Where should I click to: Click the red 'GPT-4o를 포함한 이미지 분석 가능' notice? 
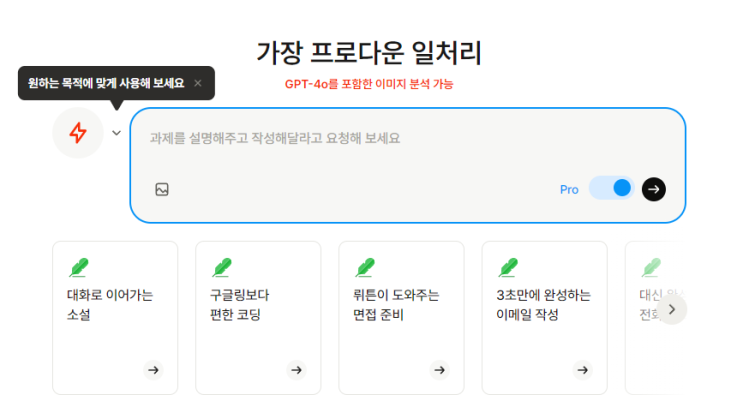pyautogui.click(x=369, y=84)
